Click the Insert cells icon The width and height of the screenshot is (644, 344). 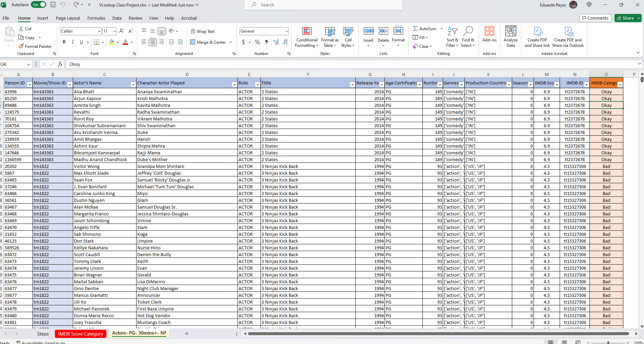[x=368, y=32]
